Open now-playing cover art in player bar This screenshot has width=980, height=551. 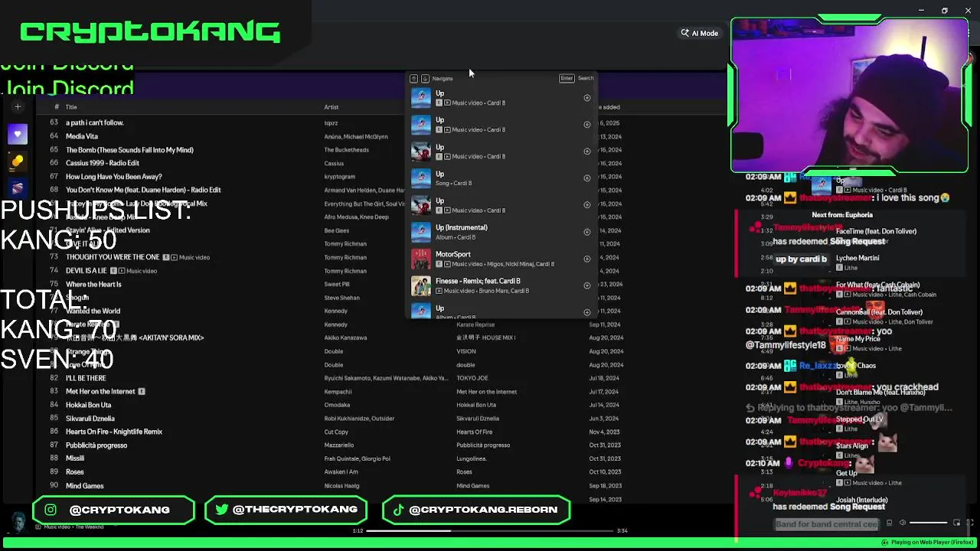click(x=17, y=522)
